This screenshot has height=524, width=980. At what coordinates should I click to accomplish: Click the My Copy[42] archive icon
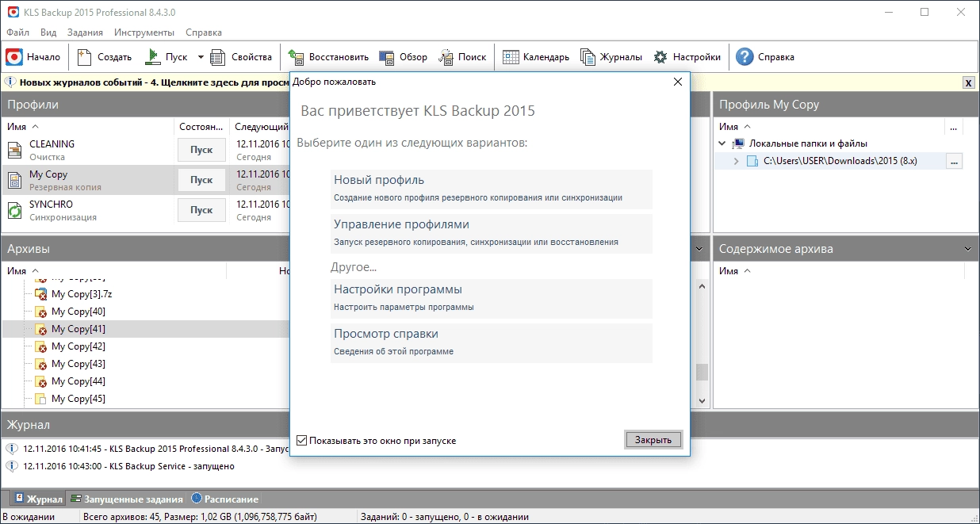pyautogui.click(x=40, y=346)
